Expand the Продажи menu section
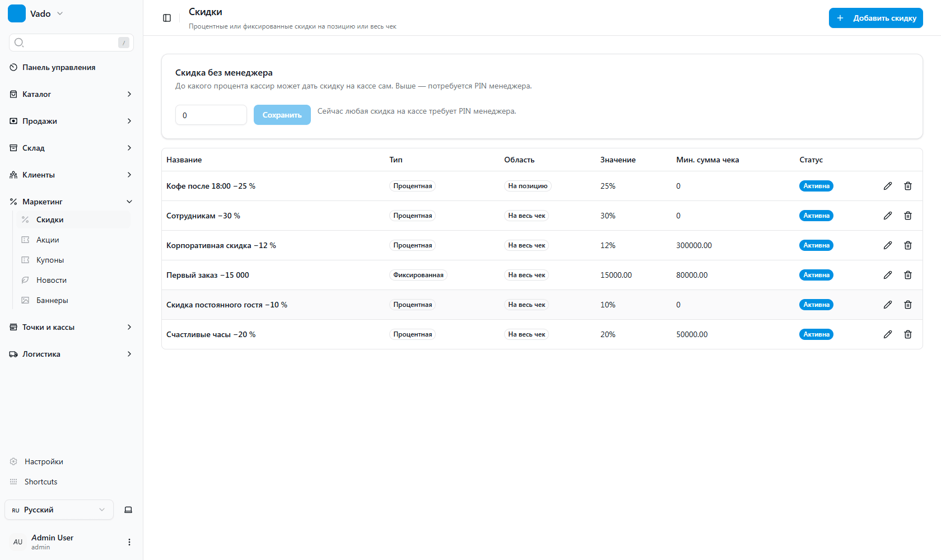Image resolution: width=941 pixels, height=560 pixels. 72,121
